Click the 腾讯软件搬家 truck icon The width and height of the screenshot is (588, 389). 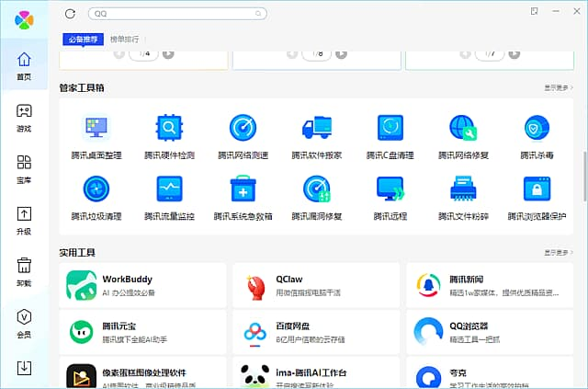317,127
